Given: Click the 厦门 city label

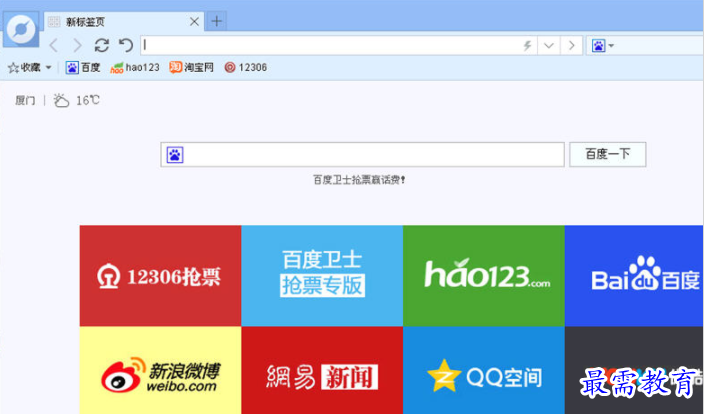Looking at the screenshot, I should 25,100.
